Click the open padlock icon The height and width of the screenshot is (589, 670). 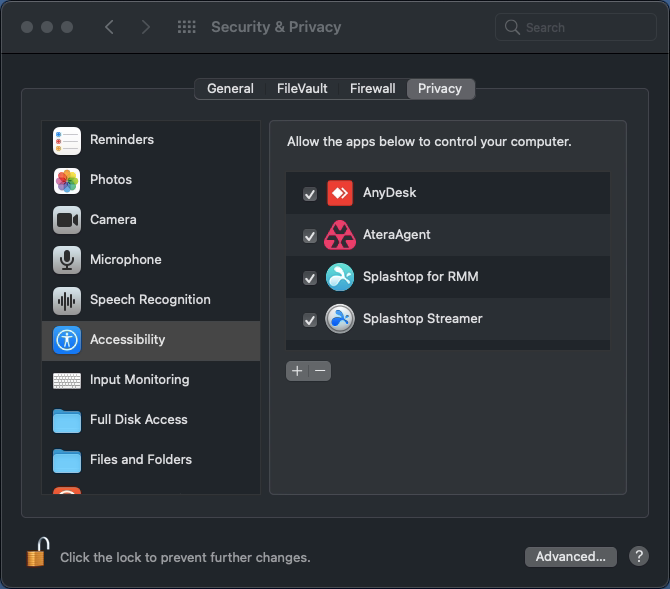point(38,552)
